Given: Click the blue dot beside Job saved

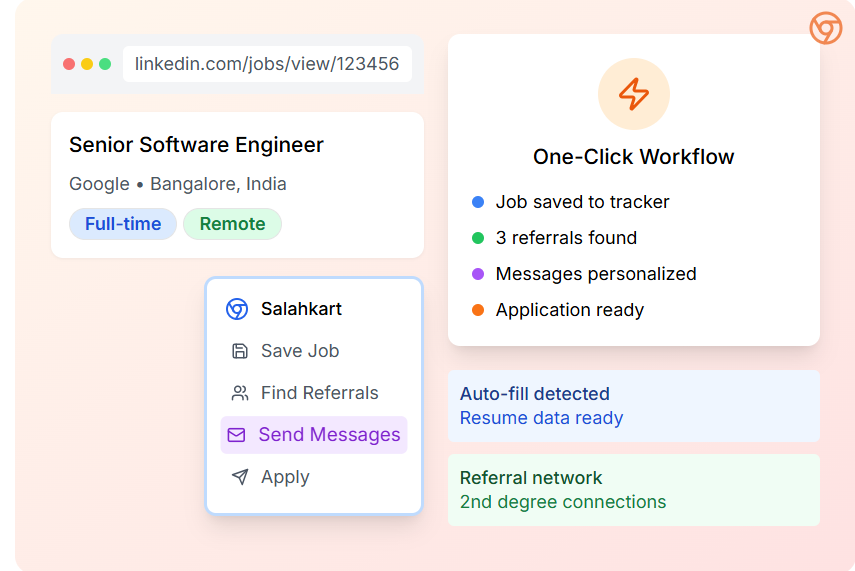Looking at the screenshot, I should pos(478,202).
